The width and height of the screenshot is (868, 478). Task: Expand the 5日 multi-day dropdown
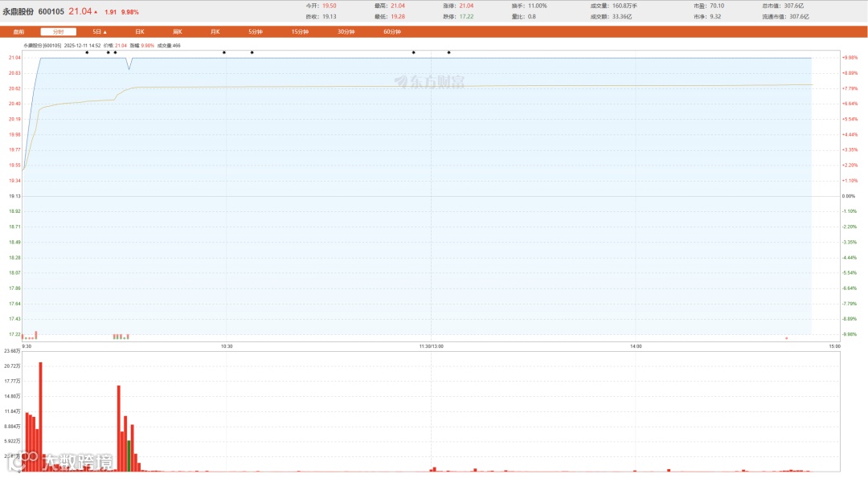pyautogui.click(x=100, y=31)
